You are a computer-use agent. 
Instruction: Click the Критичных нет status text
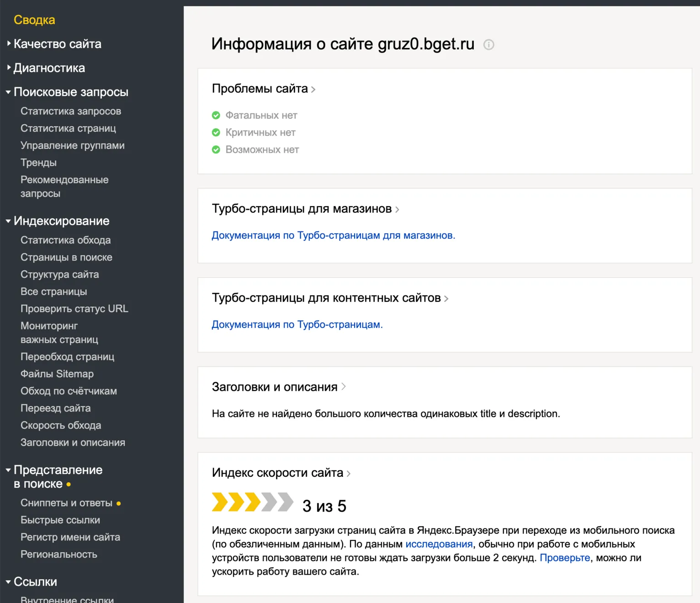tap(260, 133)
